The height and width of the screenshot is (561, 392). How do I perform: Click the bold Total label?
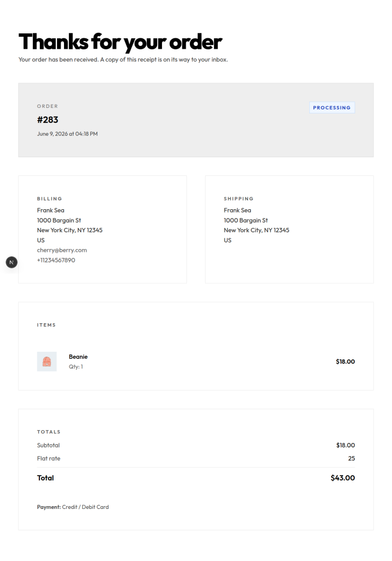click(45, 478)
